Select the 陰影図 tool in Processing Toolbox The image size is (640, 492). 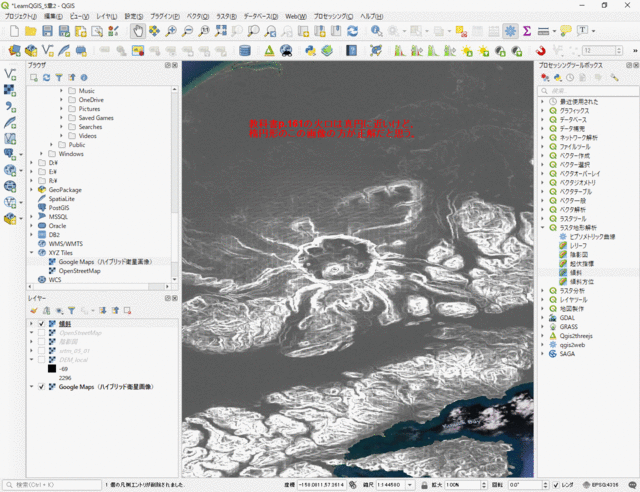coord(579,255)
